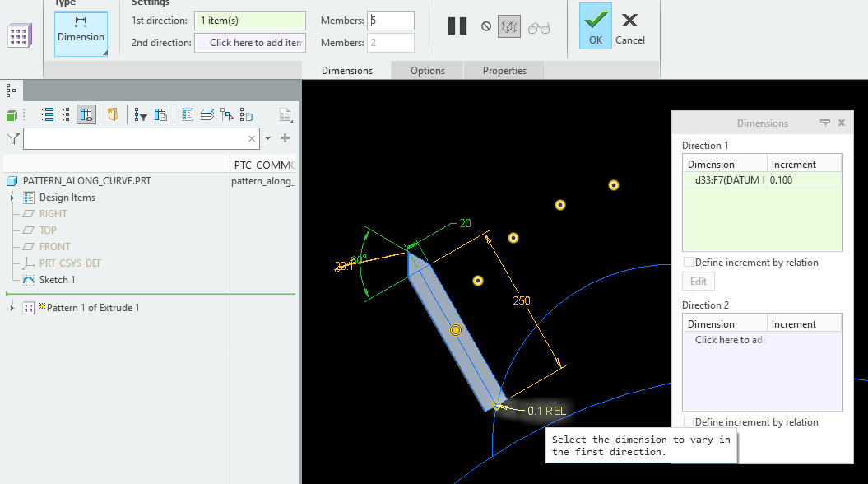Collapse model tree levels icon

click(x=66, y=114)
